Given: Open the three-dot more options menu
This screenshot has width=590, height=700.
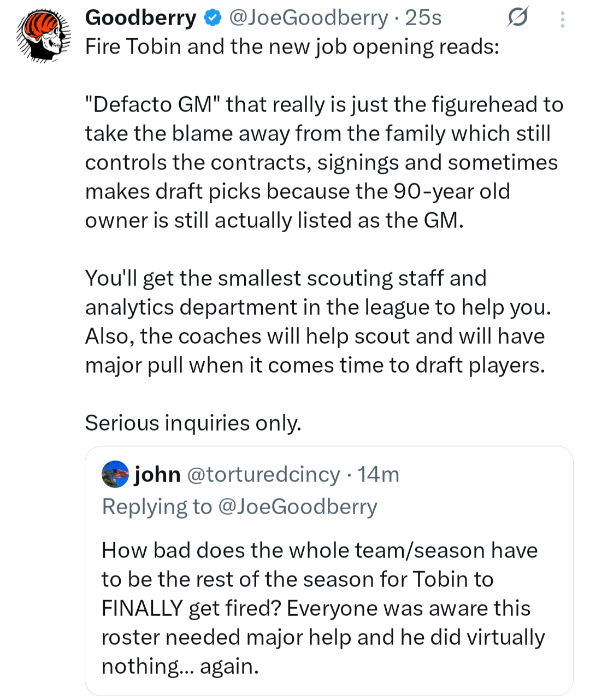Looking at the screenshot, I should (563, 20).
